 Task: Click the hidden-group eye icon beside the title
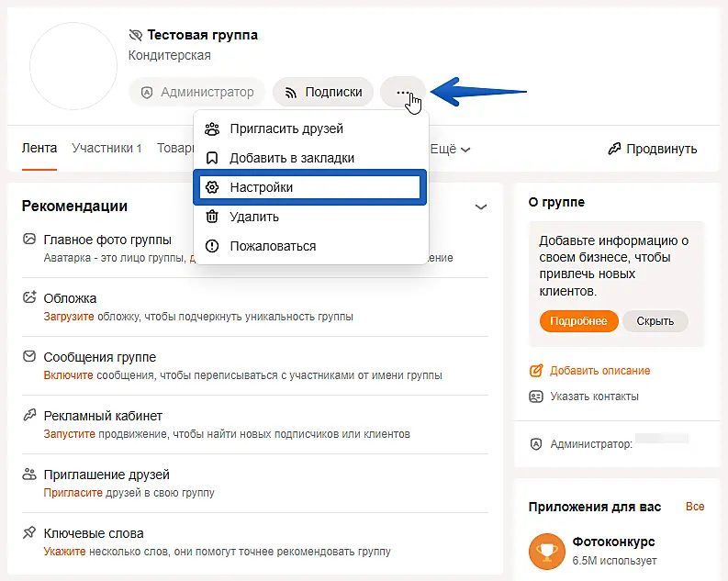(136, 35)
